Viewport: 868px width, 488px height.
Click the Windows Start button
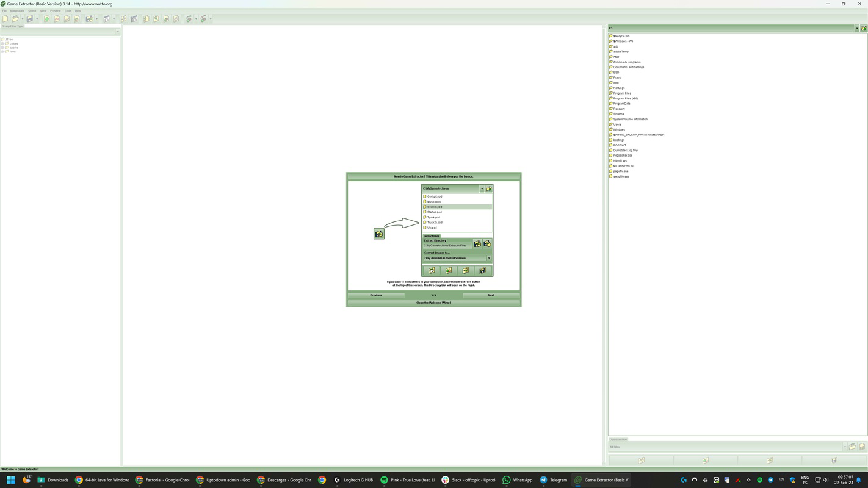10,479
